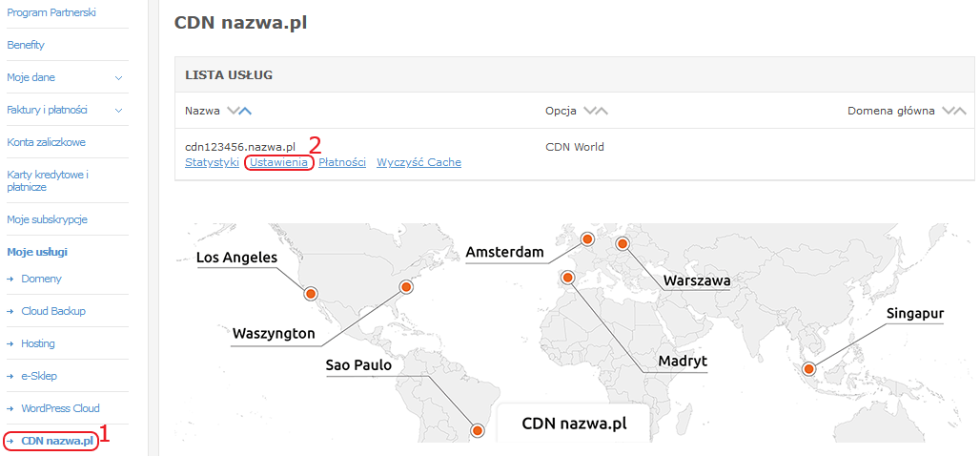Click Sao Paulo map marker

coord(477,430)
